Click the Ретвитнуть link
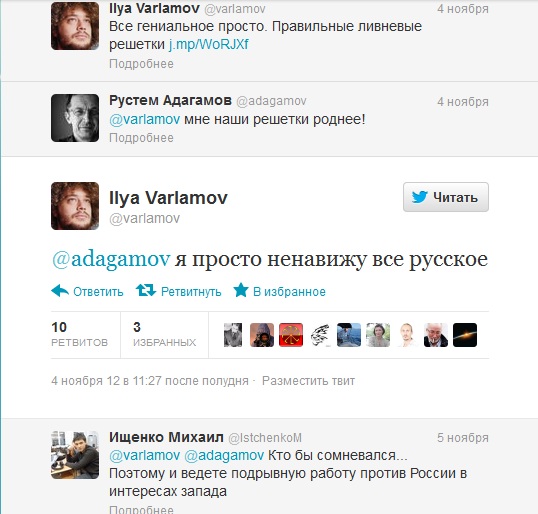This screenshot has width=538, height=514. click(191, 292)
